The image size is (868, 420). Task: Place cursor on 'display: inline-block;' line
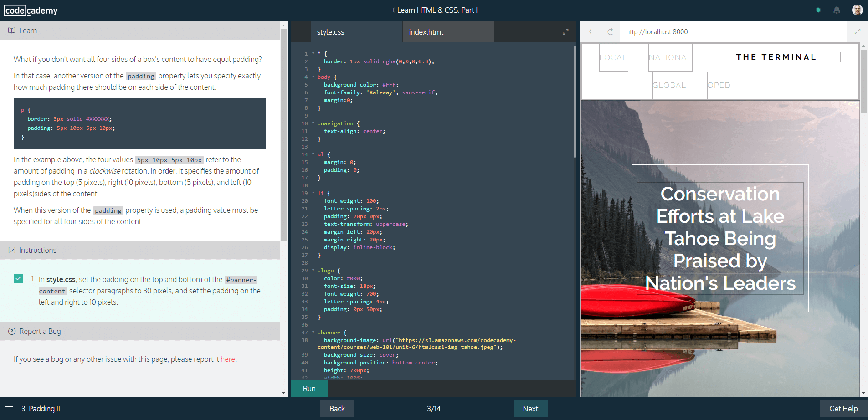pyautogui.click(x=360, y=247)
